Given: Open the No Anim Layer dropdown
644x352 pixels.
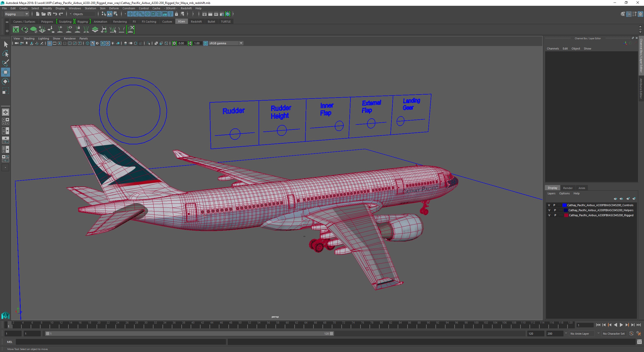Looking at the screenshot, I should [x=582, y=334].
